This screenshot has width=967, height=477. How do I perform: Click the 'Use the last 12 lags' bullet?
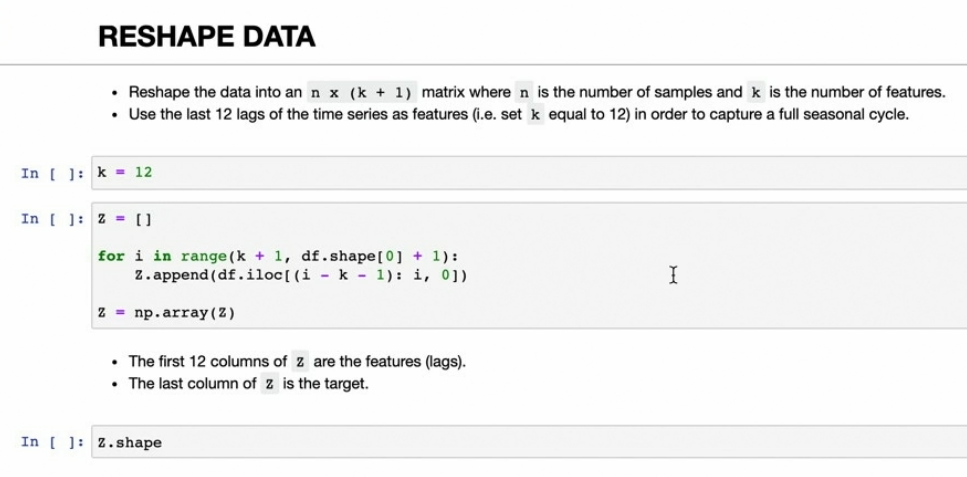pos(520,114)
